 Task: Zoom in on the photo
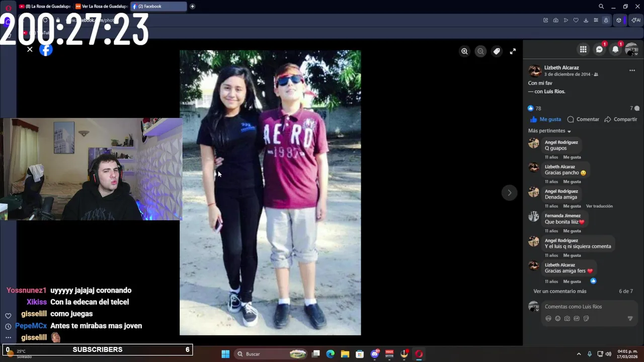click(464, 51)
